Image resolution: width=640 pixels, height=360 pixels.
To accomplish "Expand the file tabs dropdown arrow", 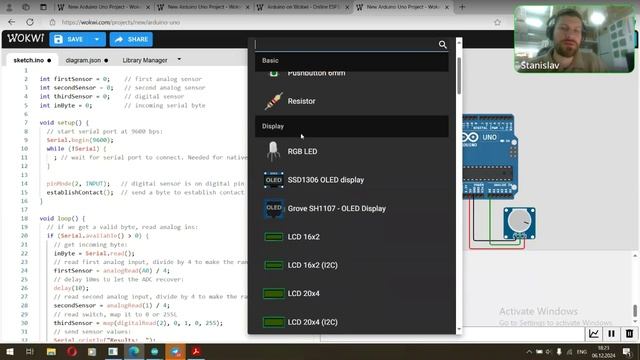I will pyautogui.click(x=179, y=60).
